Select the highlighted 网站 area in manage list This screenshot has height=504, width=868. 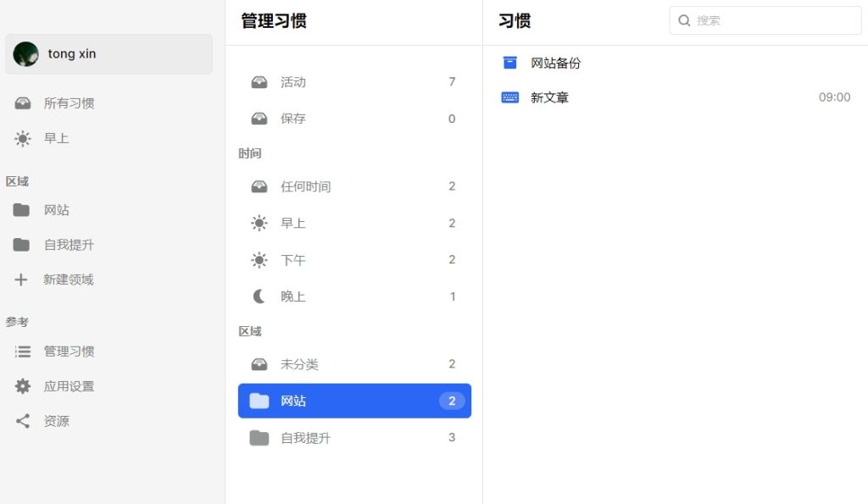(x=354, y=401)
